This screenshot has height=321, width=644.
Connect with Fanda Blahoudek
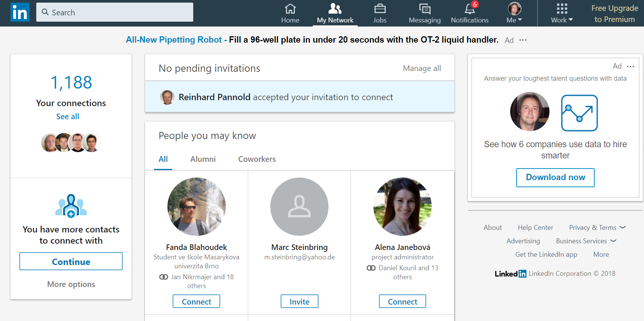[x=196, y=301]
